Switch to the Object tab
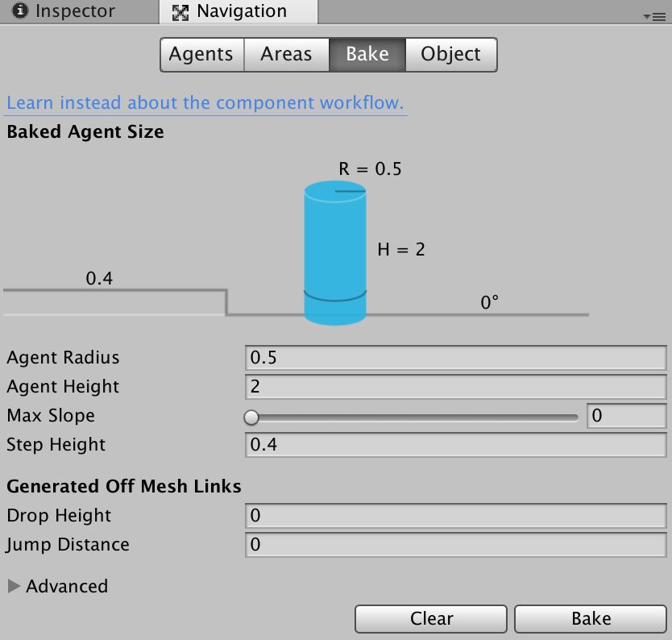Screen dimensions: 672x640 [450, 55]
